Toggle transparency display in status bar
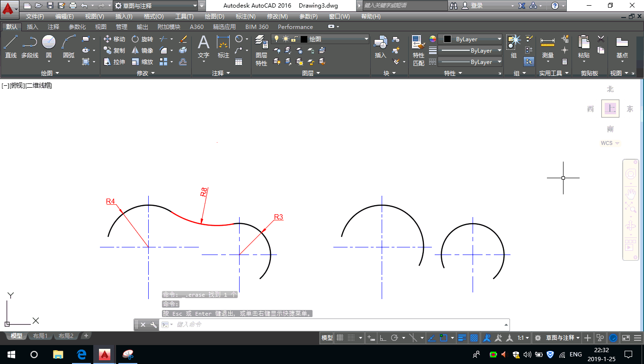 474,338
